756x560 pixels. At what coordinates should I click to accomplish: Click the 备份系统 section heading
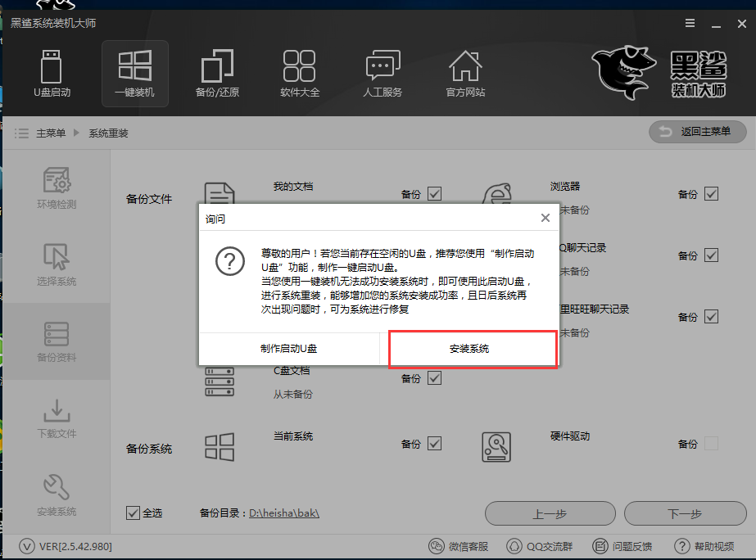click(149, 449)
